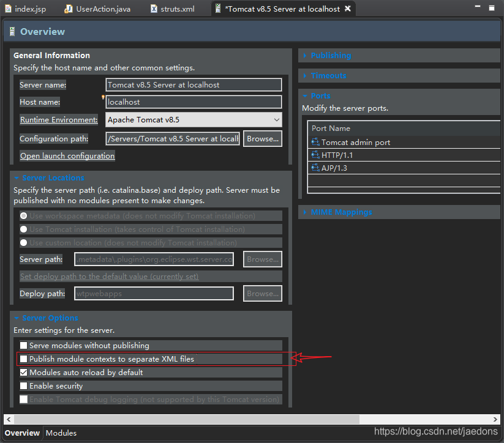Select the AJP/1.3 port row
Viewport: 504px width, 443px height.
click(x=404, y=168)
